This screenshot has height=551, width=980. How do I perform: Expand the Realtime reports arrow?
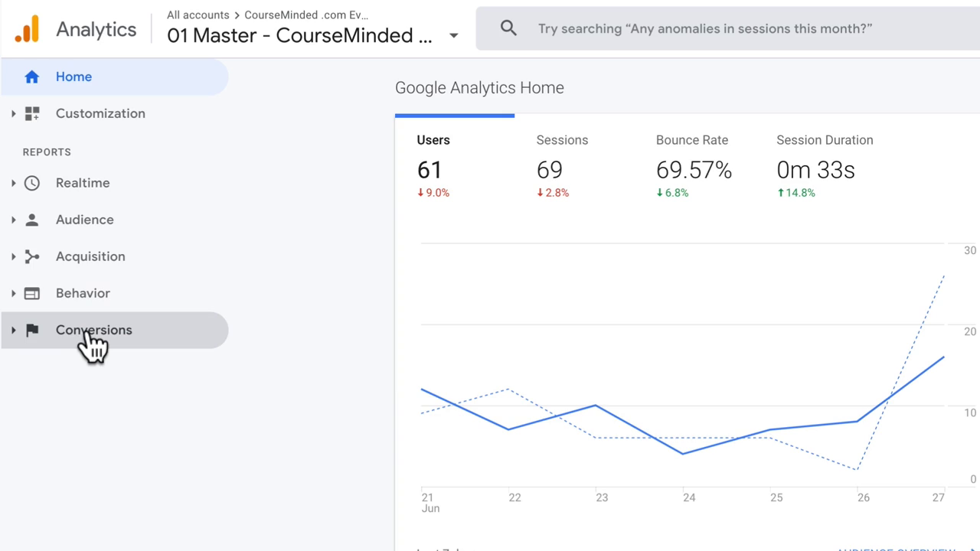[13, 183]
